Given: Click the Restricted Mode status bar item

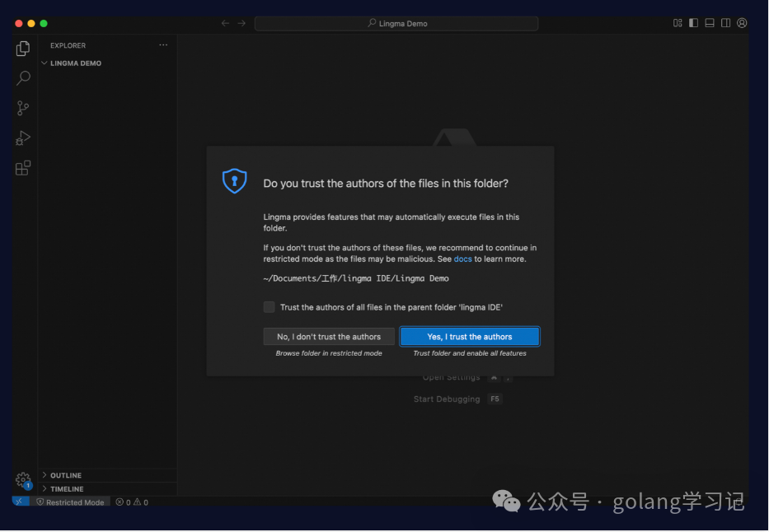Looking at the screenshot, I should click(x=70, y=502).
